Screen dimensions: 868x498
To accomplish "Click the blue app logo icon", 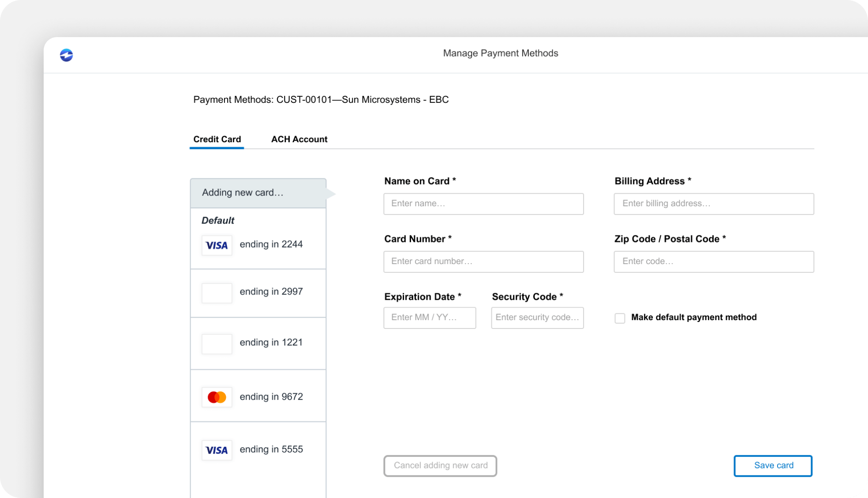I will click(66, 55).
